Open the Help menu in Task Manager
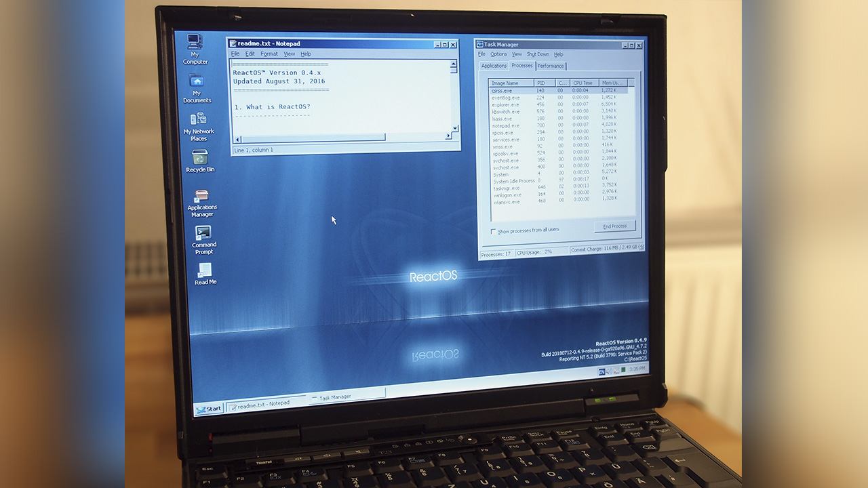Viewport: 868px width, 488px height. click(559, 54)
